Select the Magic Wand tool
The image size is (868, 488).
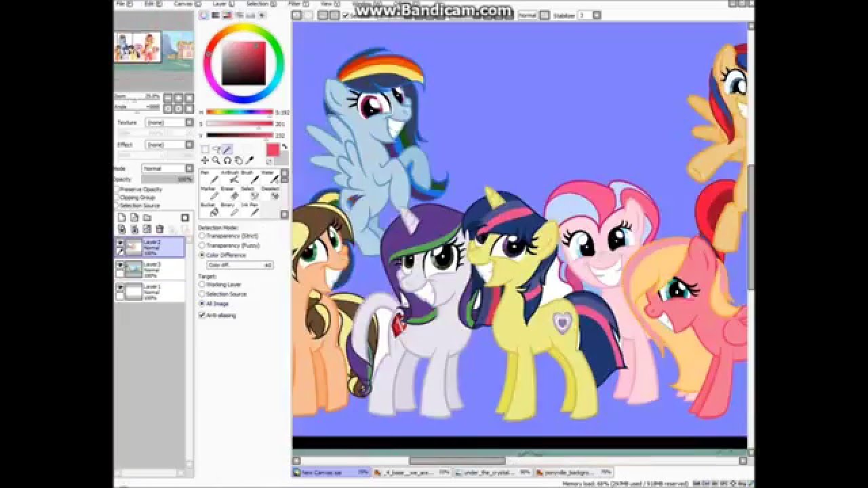point(227,148)
